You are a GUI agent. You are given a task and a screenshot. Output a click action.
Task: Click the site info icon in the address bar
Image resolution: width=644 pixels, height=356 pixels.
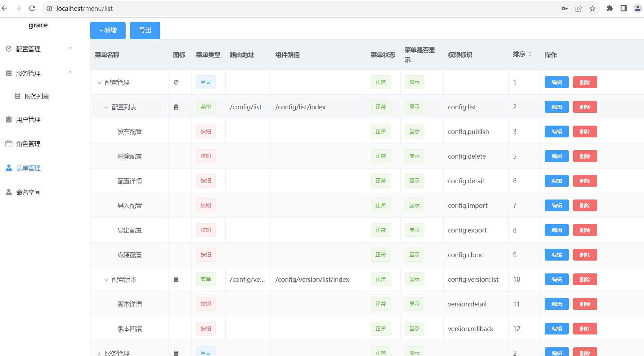click(x=50, y=8)
